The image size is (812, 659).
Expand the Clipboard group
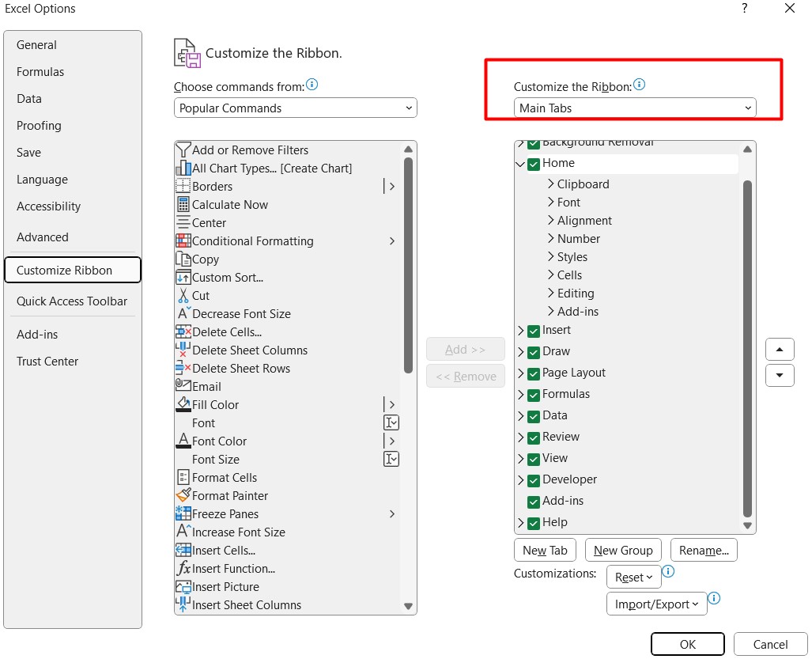tap(551, 184)
